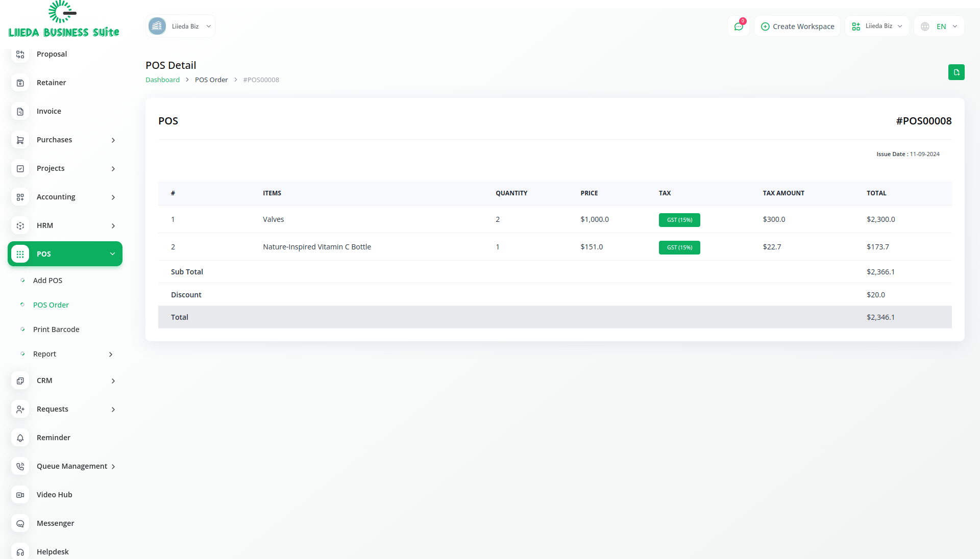Viewport: 980px width, 559px height.
Task: Expand the Purchases menu chevron
Action: [x=113, y=140]
